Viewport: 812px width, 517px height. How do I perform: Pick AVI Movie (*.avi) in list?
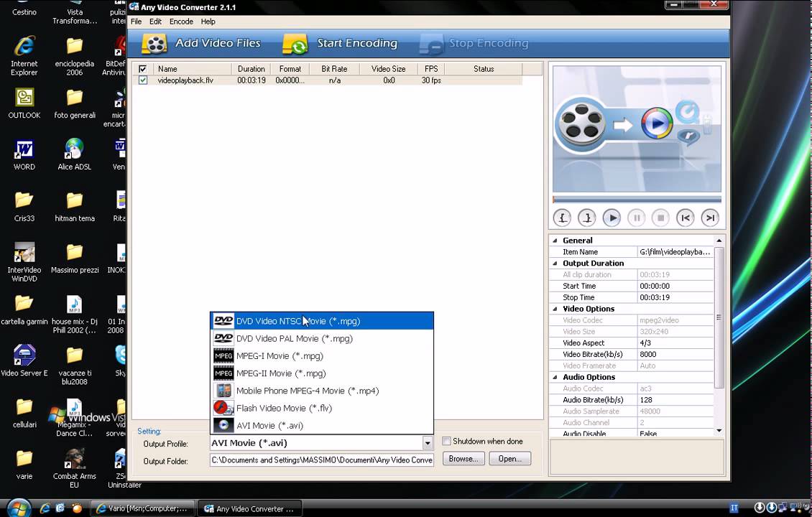322,425
